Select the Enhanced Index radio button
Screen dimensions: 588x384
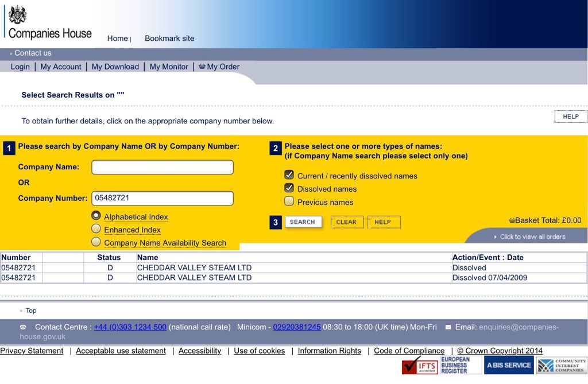pos(96,229)
